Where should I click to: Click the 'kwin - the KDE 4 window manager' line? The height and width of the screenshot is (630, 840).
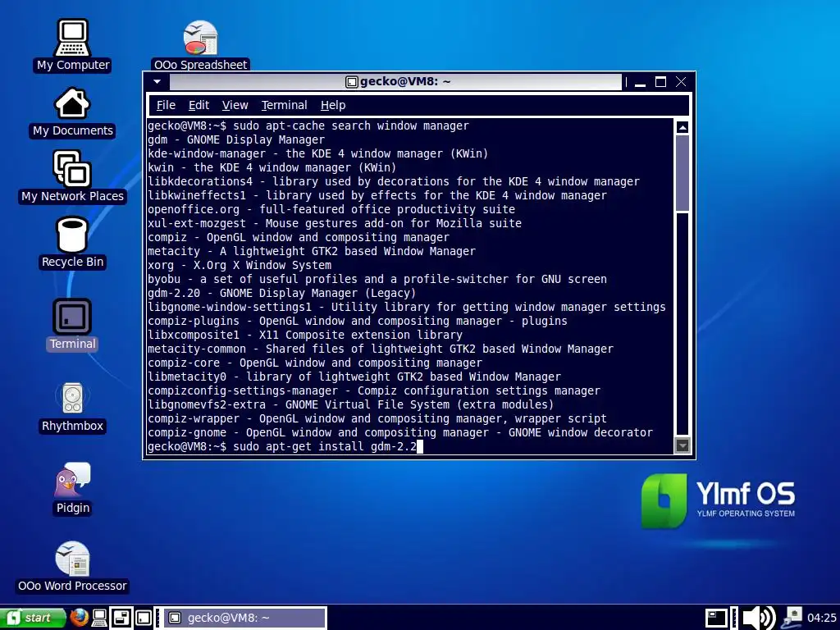(x=272, y=167)
